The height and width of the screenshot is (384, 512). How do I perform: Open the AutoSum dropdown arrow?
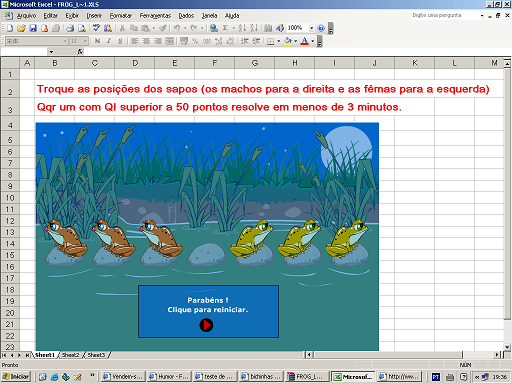tap(233, 28)
